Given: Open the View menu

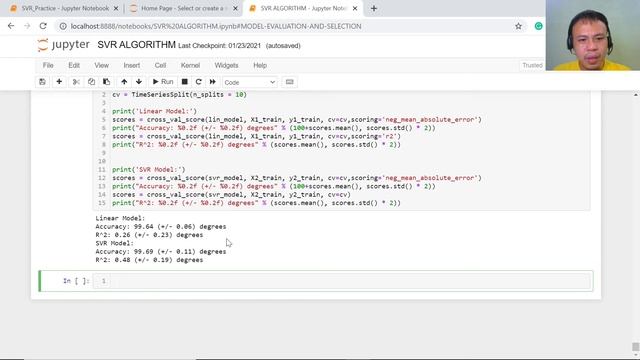Looking at the screenshot, I should point(102,65).
